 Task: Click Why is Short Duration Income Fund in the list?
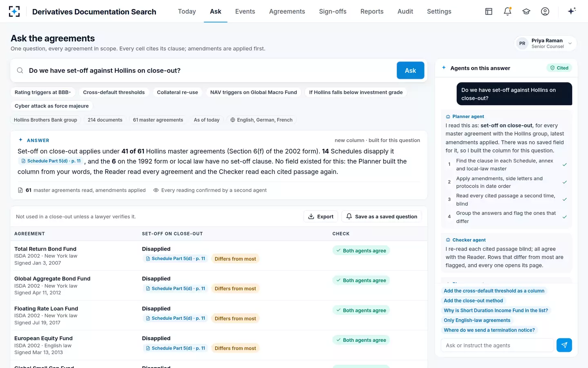tap(496, 310)
